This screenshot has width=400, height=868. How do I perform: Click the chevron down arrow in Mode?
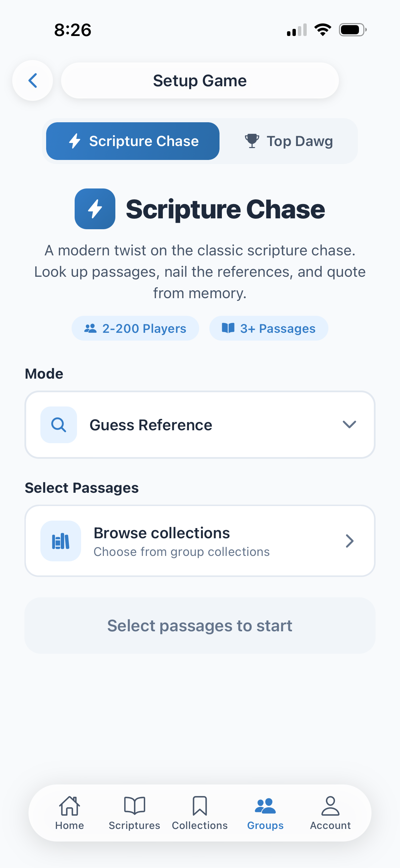click(x=349, y=424)
